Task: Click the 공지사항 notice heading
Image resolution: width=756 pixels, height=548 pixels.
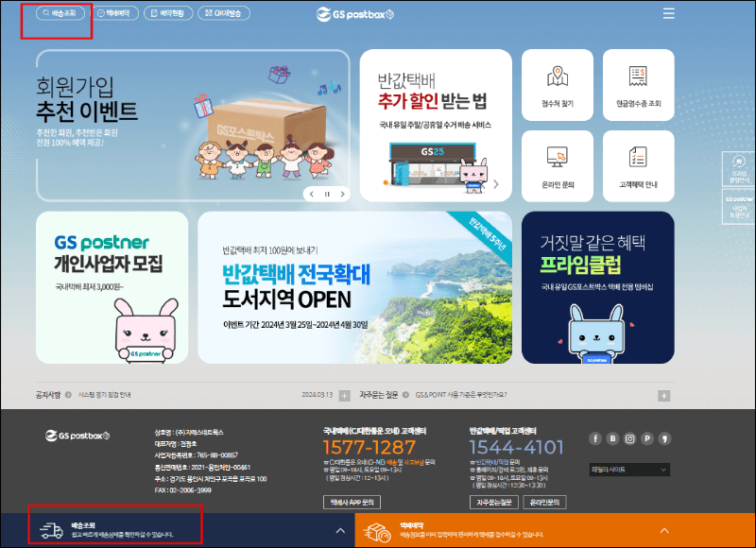Action: tap(48, 395)
